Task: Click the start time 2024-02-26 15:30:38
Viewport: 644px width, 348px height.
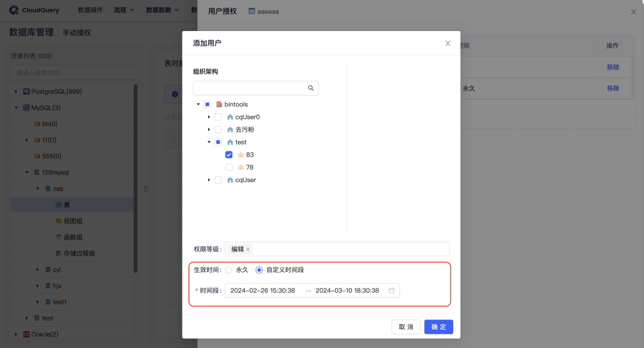Action: 263,291
